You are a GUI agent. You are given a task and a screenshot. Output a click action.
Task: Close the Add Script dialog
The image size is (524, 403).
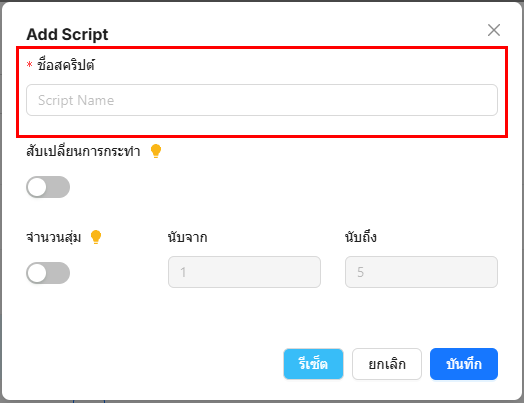pos(494,30)
